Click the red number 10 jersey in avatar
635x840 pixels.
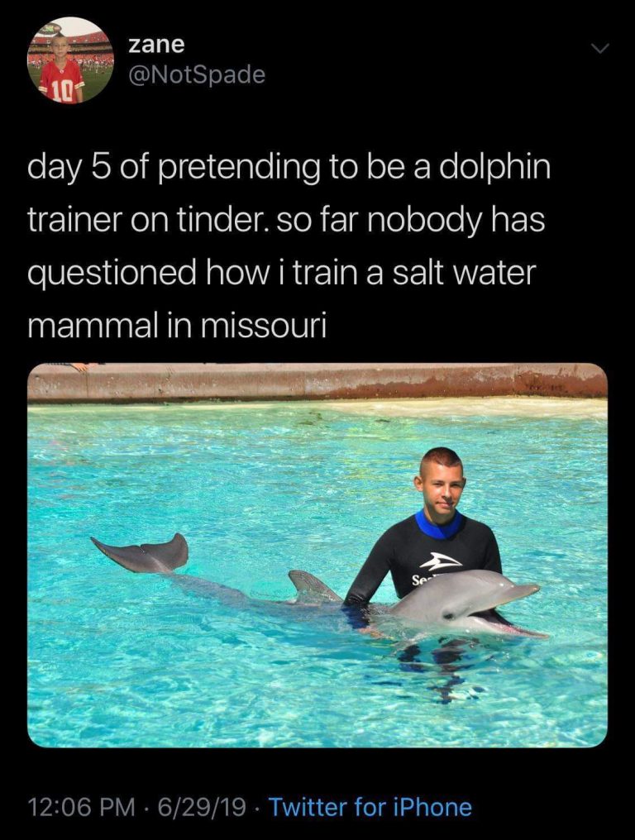(62, 83)
